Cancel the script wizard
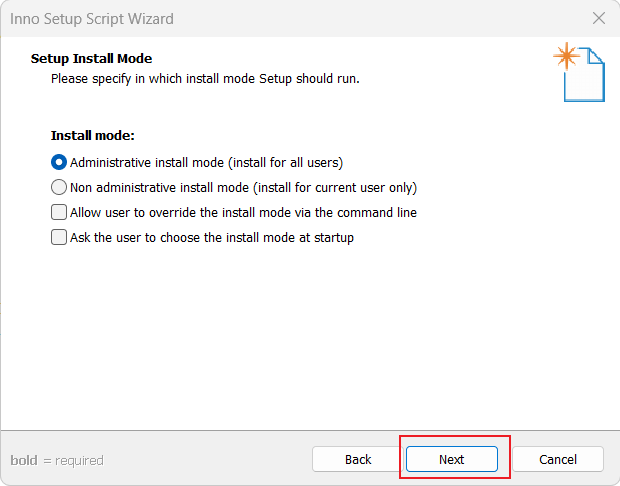 click(x=558, y=460)
